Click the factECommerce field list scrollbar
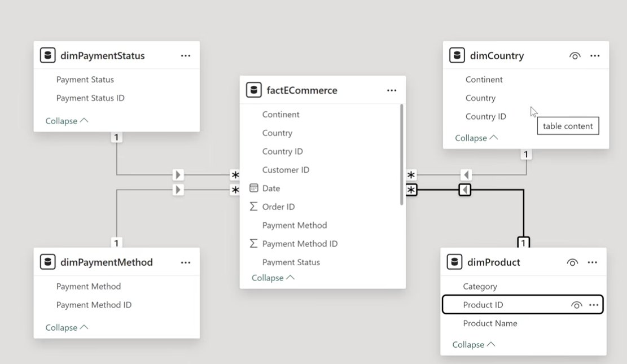This screenshot has height=364, width=627. tap(401, 155)
